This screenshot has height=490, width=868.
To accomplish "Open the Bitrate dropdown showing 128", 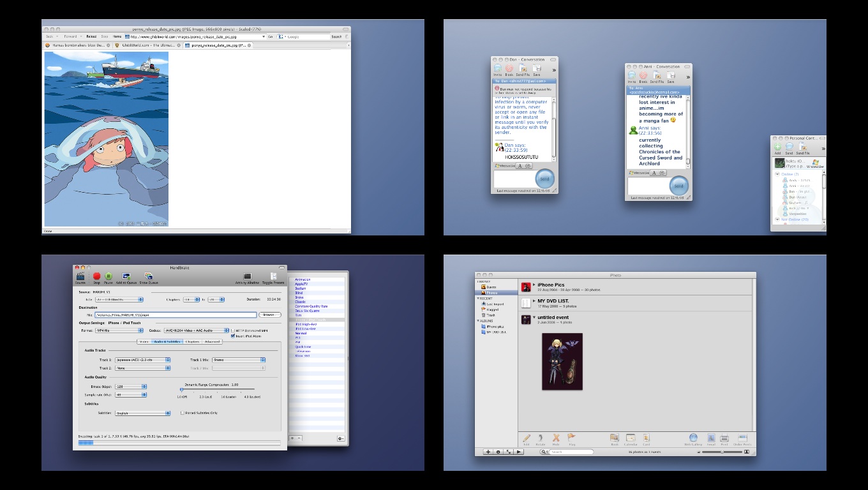I will pyautogui.click(x=131, y=387).
